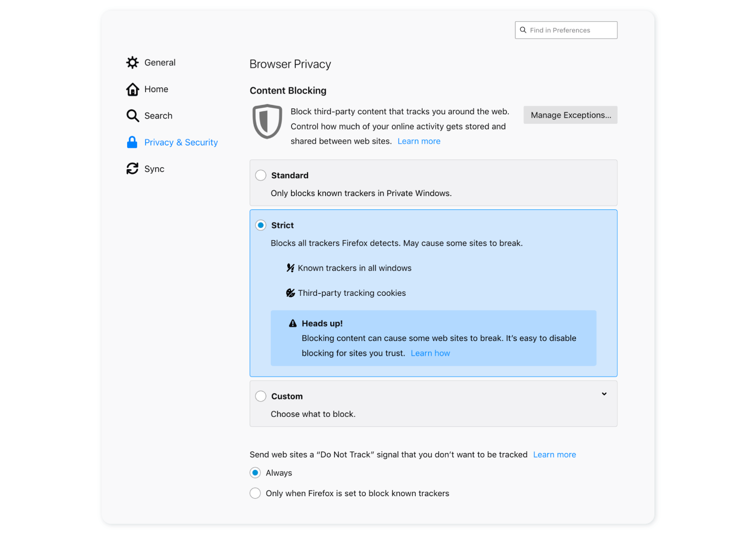756x534 pixels.
Task: Click Manage Exceptions button
Action: [570, 115]
